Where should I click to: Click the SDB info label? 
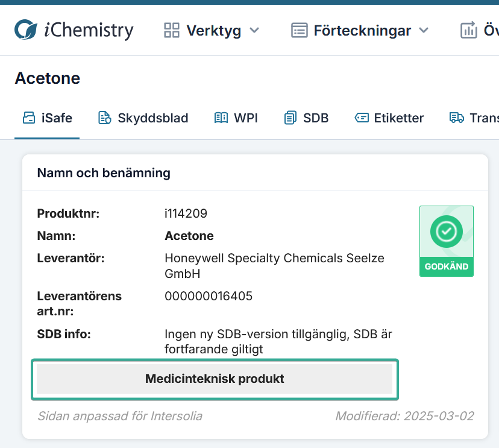point(64,334)
